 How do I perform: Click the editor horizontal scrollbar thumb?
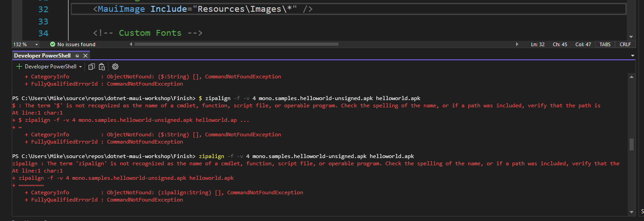(236, 44)
